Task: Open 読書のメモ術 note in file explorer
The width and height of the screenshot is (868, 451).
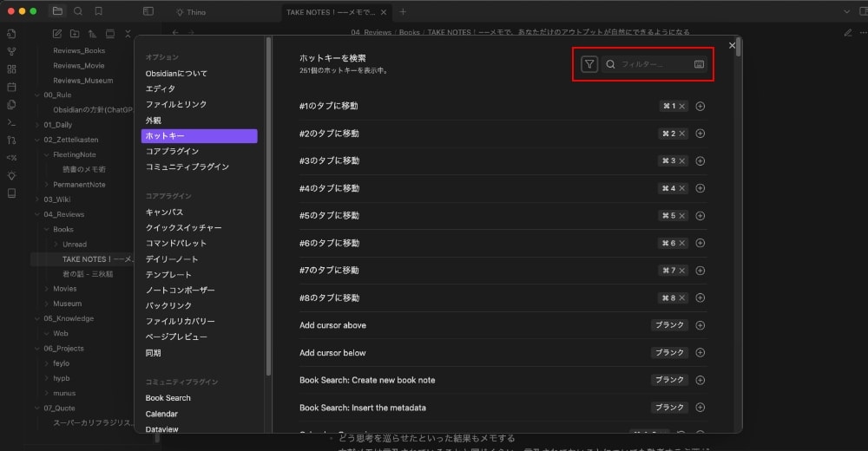Action: click(84, 169)
